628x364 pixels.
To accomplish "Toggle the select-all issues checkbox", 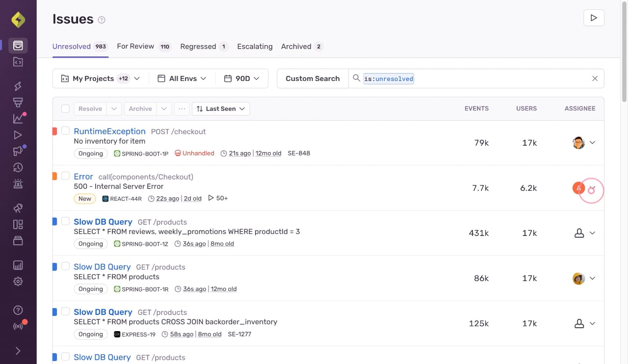I will (65, 108).
